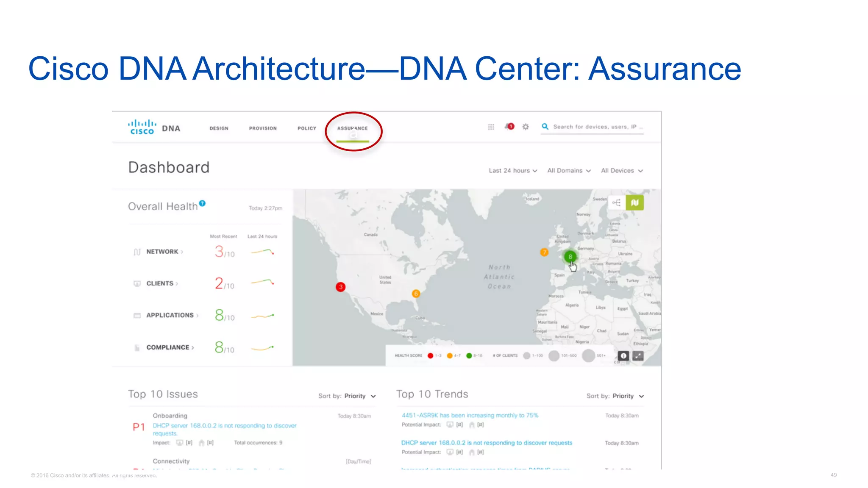Select green map marker numbered 8
868x488 pixels.
coord(570,256)
